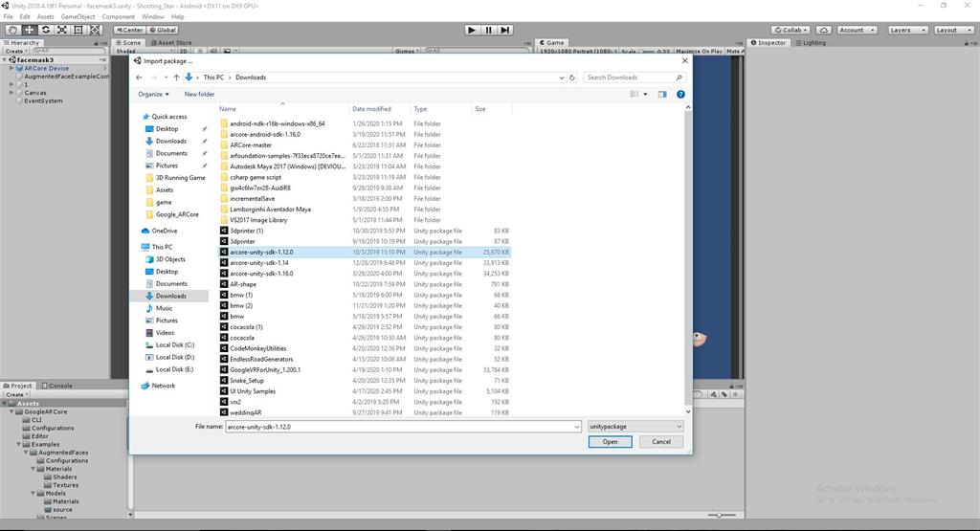Screen dimensions: 980x531
Task: Toggle the preview pane icon
Action: coord(662,95)
